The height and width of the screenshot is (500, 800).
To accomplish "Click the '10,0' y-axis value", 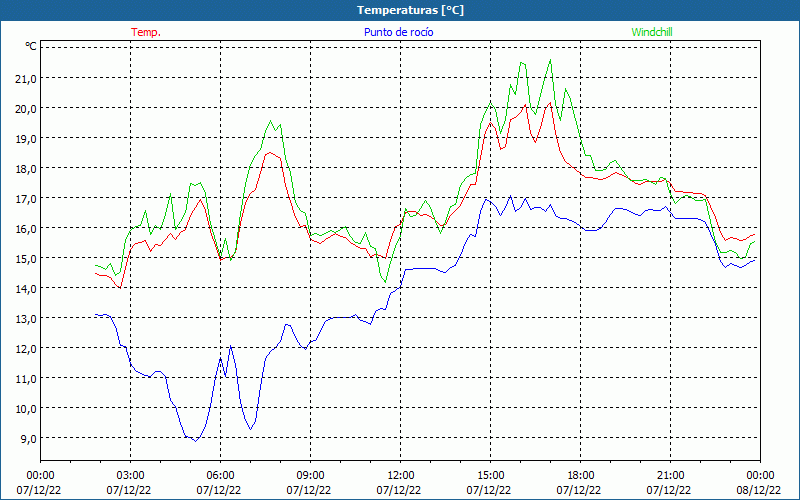I will pos(27,409).
